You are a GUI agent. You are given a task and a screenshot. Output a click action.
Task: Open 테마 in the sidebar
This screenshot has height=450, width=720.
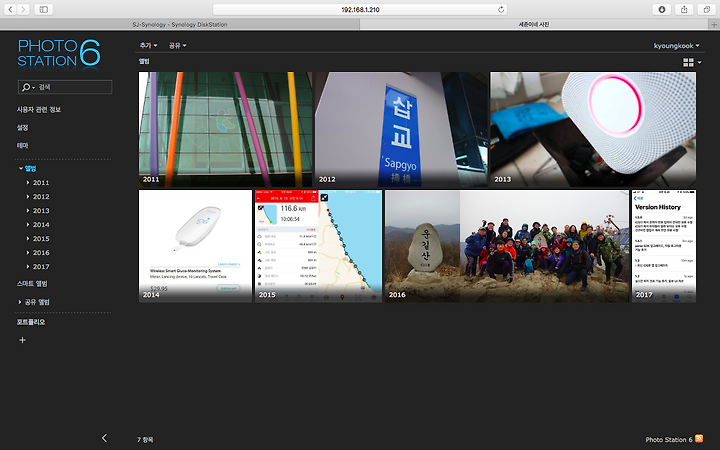click(x=22, y=146)
